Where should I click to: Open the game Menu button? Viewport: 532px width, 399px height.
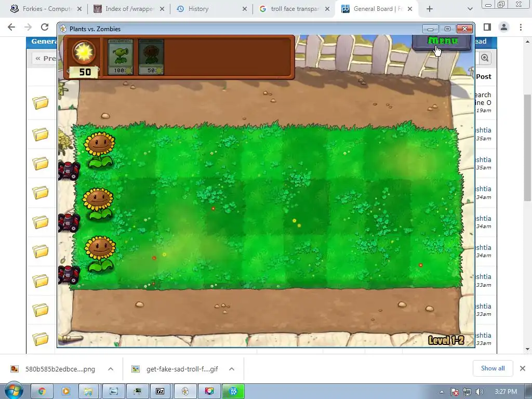click(x=442, y=42)
